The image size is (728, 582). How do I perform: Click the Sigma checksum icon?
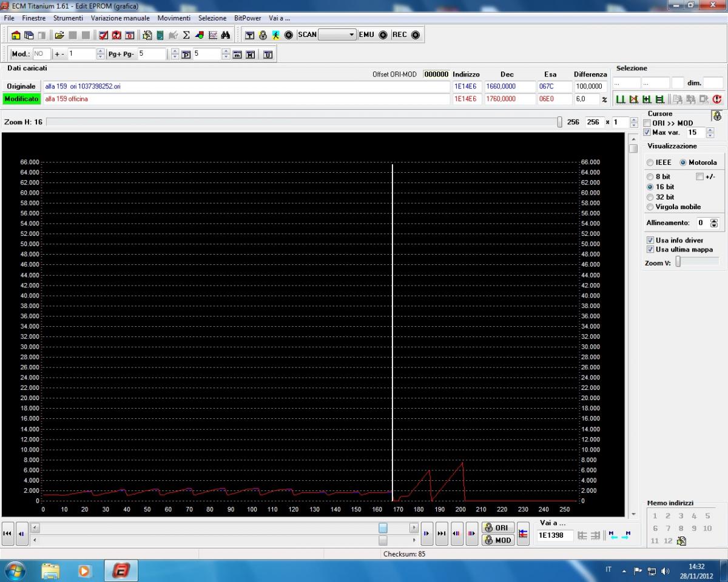pyautogui.click(x=186, y=35)
